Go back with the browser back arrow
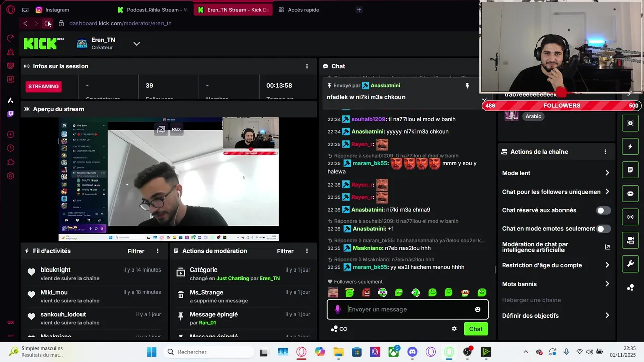Viewport: 644px width, 362px height. coord(25,23)
